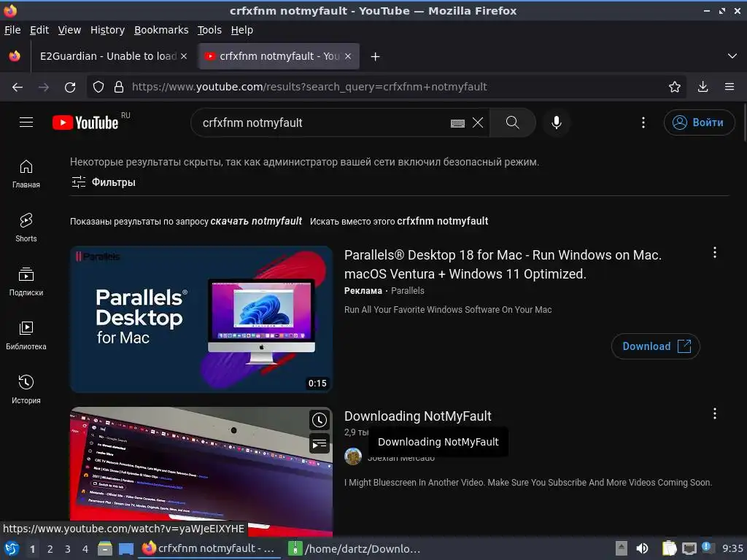Click the скачать notmyfault corrected query link
This screenshot has width=747, height=560.
[256, 221]
